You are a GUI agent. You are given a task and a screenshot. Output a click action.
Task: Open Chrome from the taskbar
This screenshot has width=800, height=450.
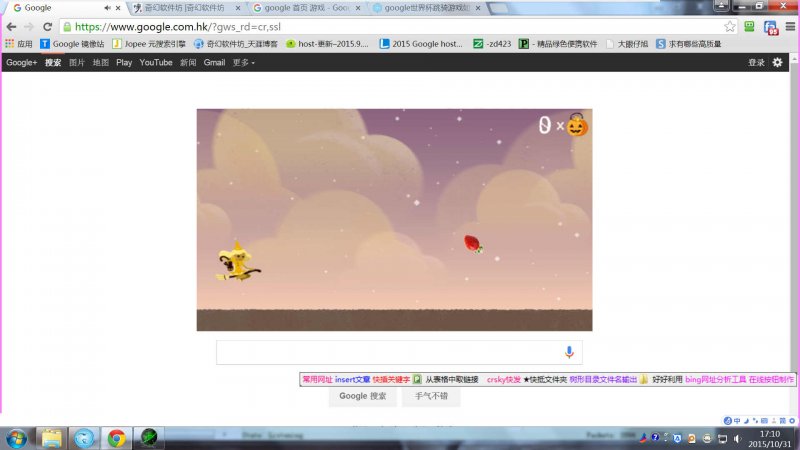tap(116, 438)
